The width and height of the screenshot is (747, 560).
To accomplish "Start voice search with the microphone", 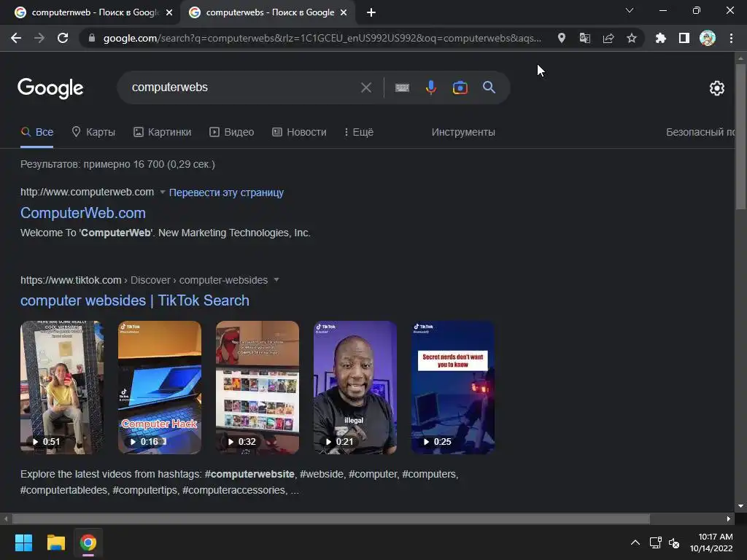I will [x=430, y=87].
